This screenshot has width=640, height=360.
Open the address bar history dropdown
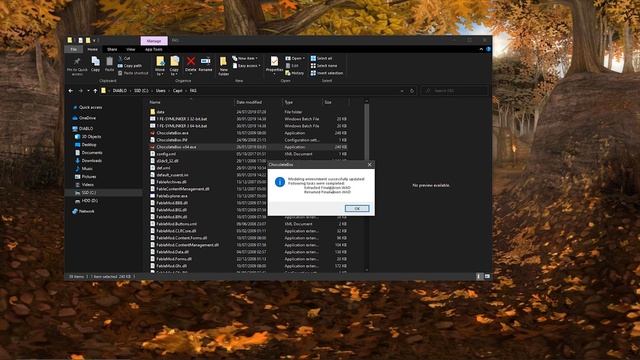tap(402, 91)
